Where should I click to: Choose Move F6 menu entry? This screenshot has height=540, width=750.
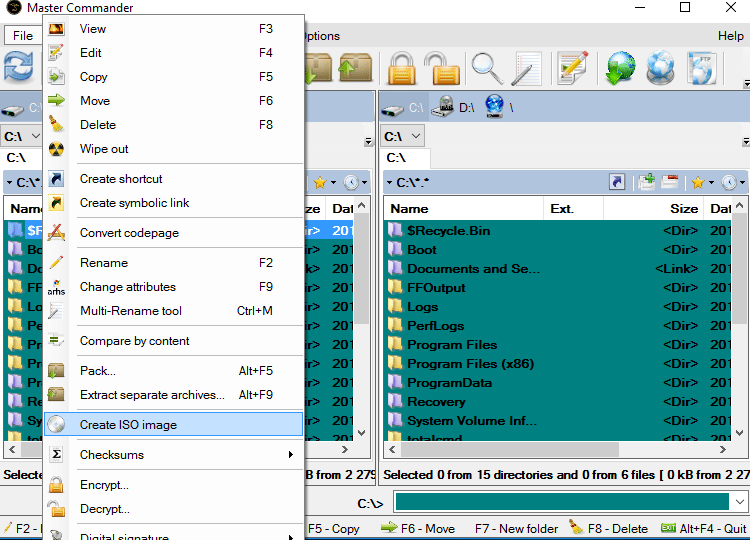coord(173,100)
